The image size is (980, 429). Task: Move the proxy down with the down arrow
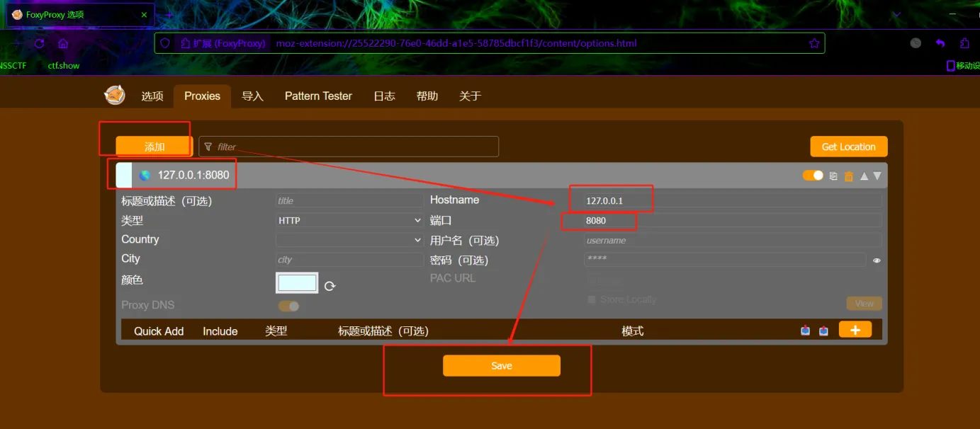tap(877, 176)
